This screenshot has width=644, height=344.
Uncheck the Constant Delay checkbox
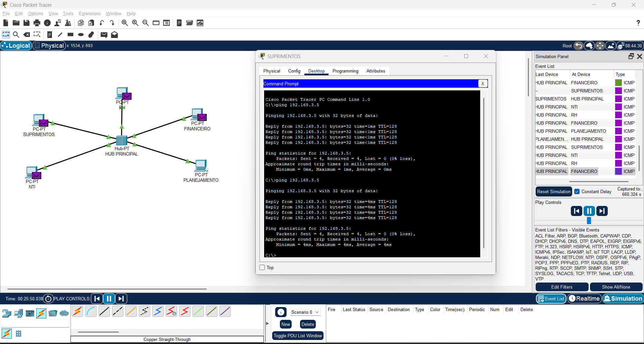pos(577,191)
